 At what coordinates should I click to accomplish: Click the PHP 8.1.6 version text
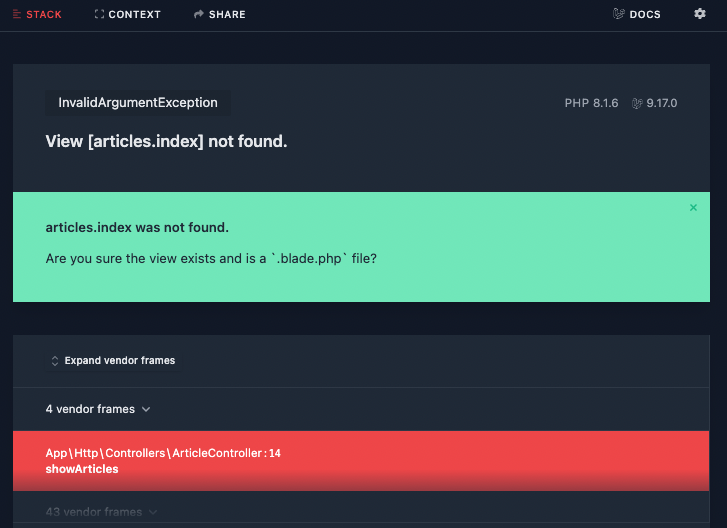click(x=591, y=103)
